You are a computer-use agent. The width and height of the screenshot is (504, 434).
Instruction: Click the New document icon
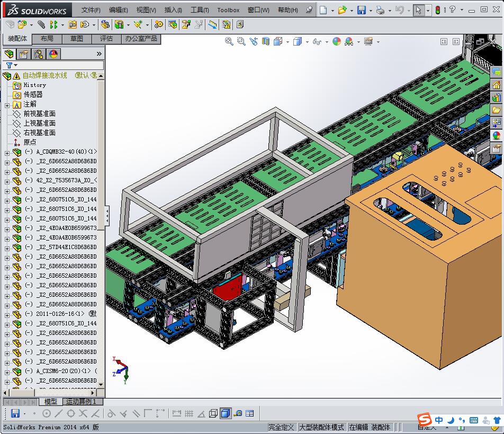323,10
